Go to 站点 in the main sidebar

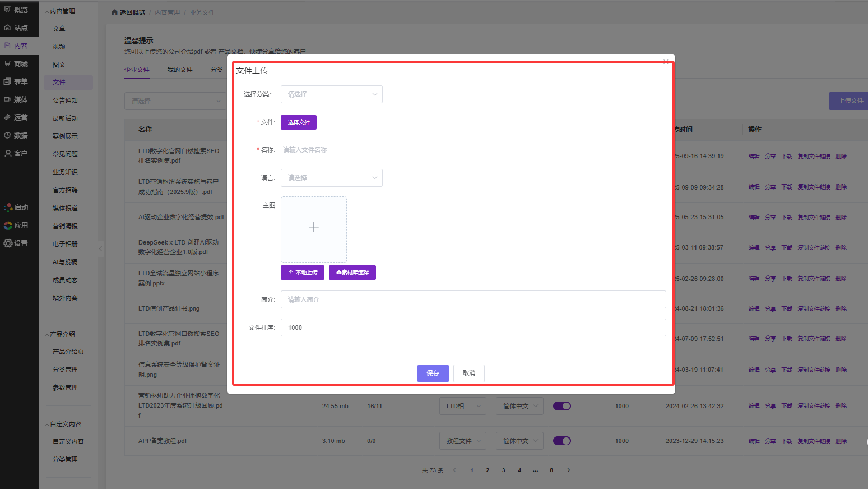click(16, 27)
